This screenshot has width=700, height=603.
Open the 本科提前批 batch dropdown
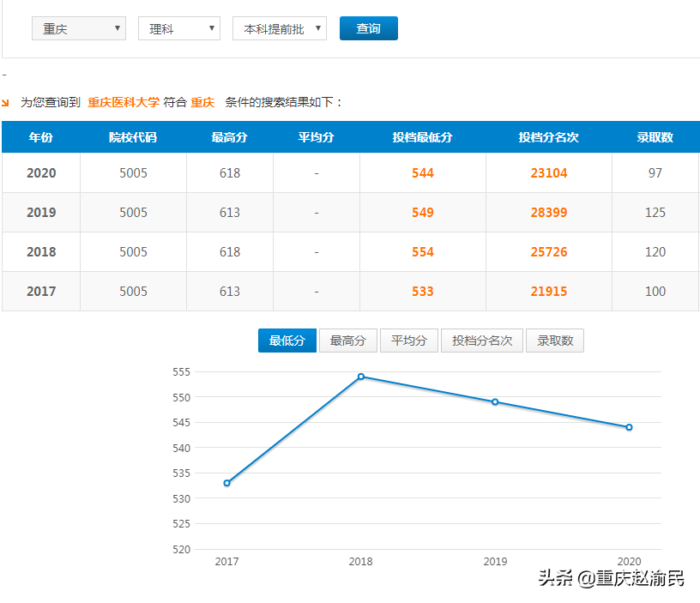pos(279,28)
